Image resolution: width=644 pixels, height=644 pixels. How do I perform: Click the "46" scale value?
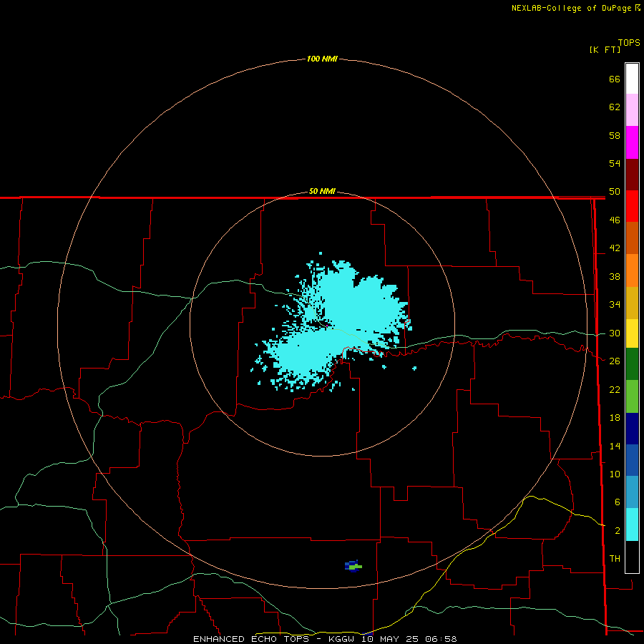(x=615, y=220)
